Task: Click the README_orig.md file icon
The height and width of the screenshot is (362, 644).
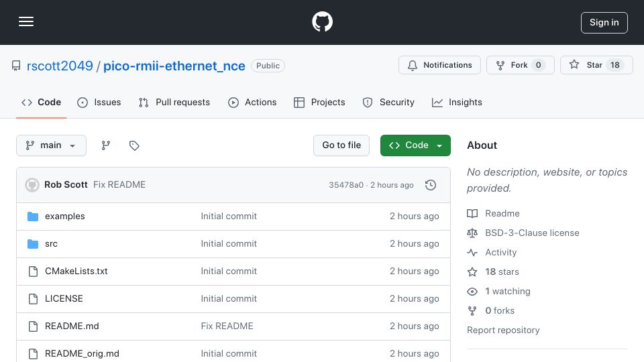Action: click(x=33, y=354)
